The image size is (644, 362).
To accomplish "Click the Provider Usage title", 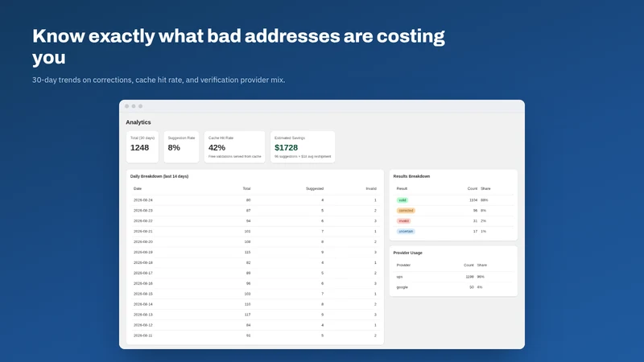I will coord(408,253).
